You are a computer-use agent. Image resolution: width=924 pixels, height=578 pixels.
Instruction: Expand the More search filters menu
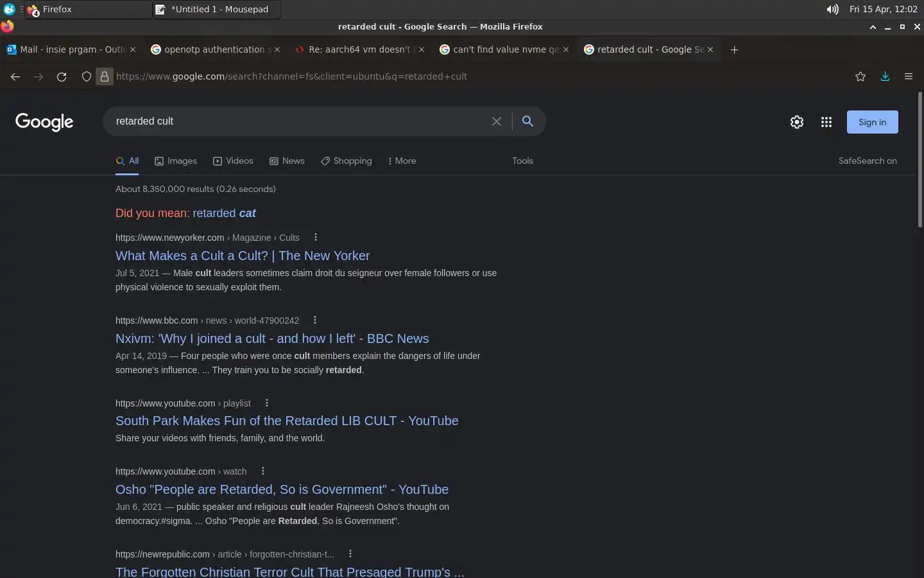tap(402, 161)
